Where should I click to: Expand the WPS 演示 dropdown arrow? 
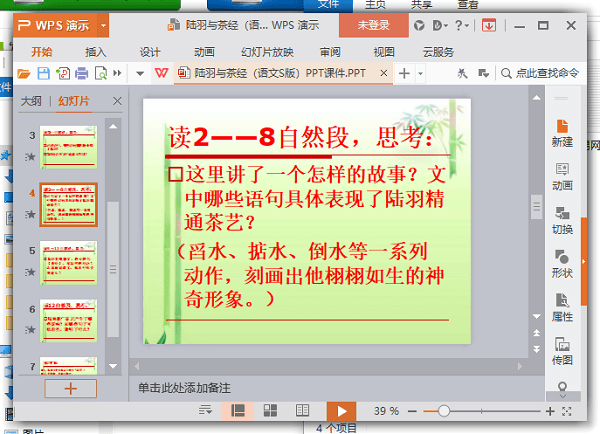tap(103, 25)
